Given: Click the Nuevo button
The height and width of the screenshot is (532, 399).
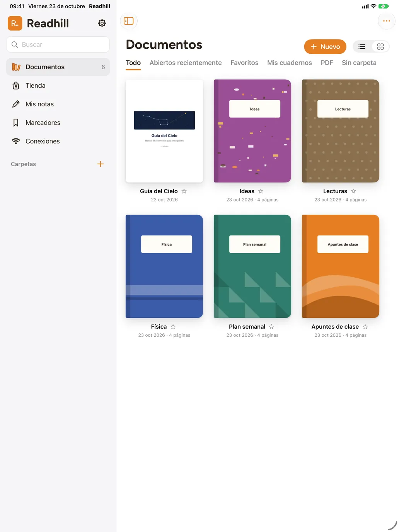Looking at the screenshot, I should coord(325,46).
